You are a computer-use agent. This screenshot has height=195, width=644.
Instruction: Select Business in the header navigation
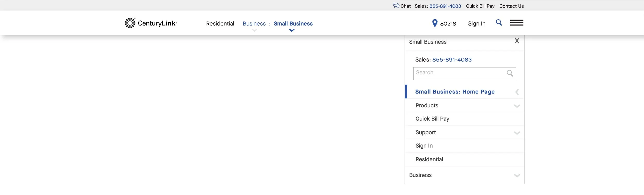tap(254, 24)
